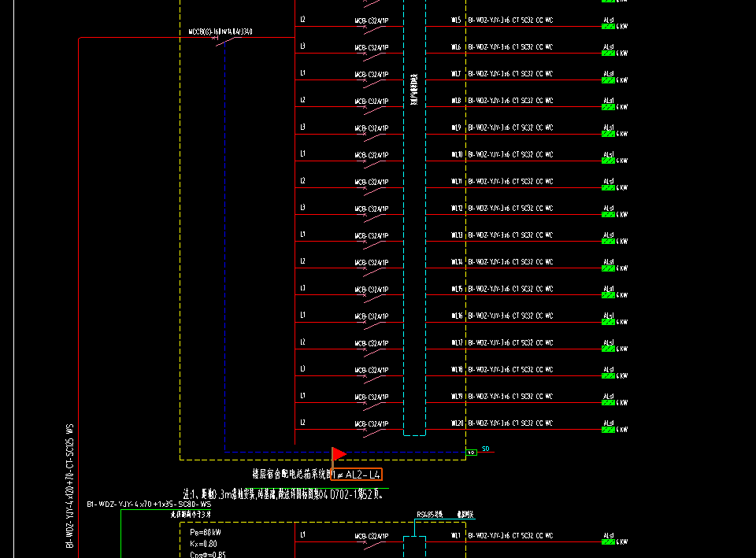Select the installation note text mentioning 04D702-1

coord(283,494)
